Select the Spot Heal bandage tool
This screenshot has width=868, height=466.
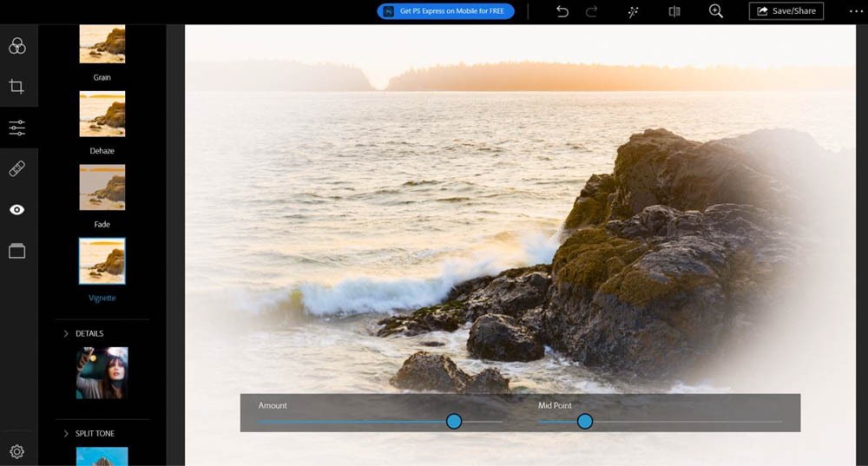coord(17,169)
